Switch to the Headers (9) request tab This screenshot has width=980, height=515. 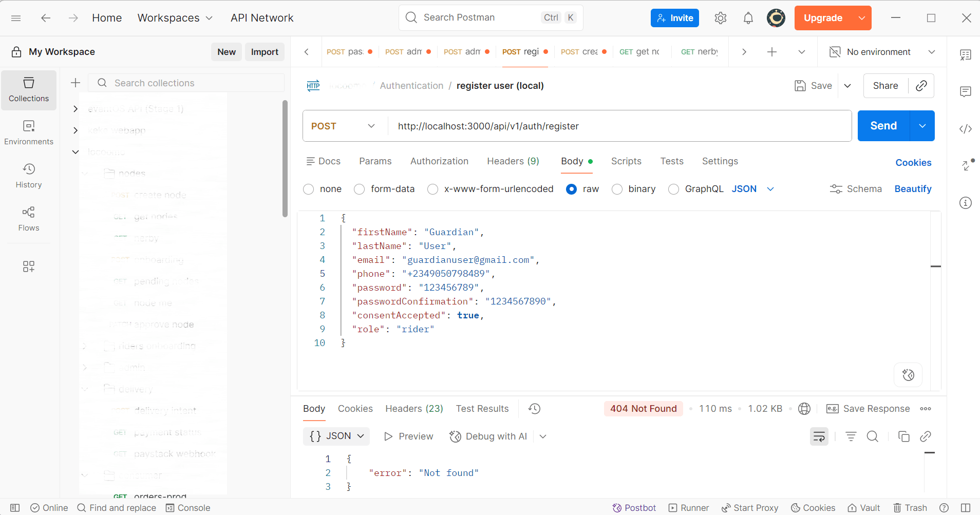tap(513, 161)
